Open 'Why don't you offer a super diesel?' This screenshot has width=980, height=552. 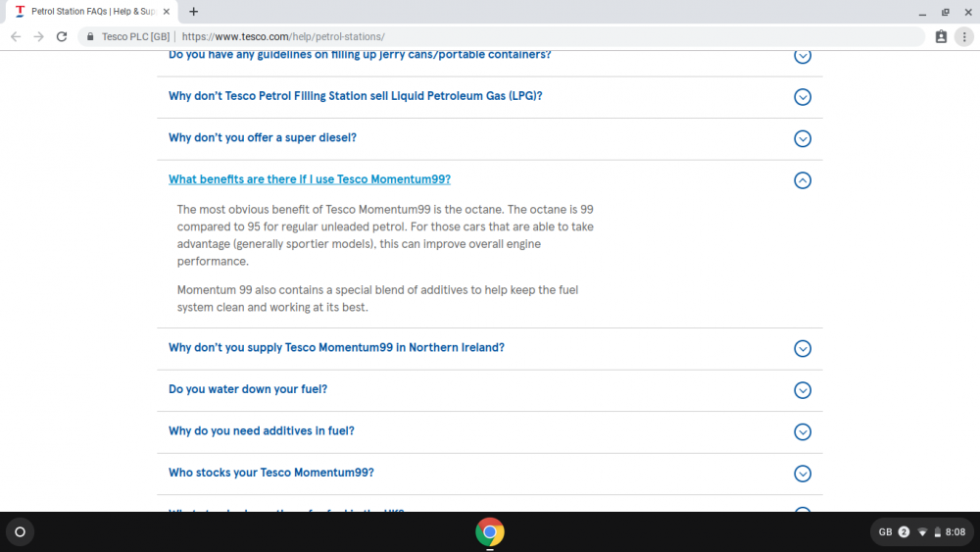click(x=263, y=137)
